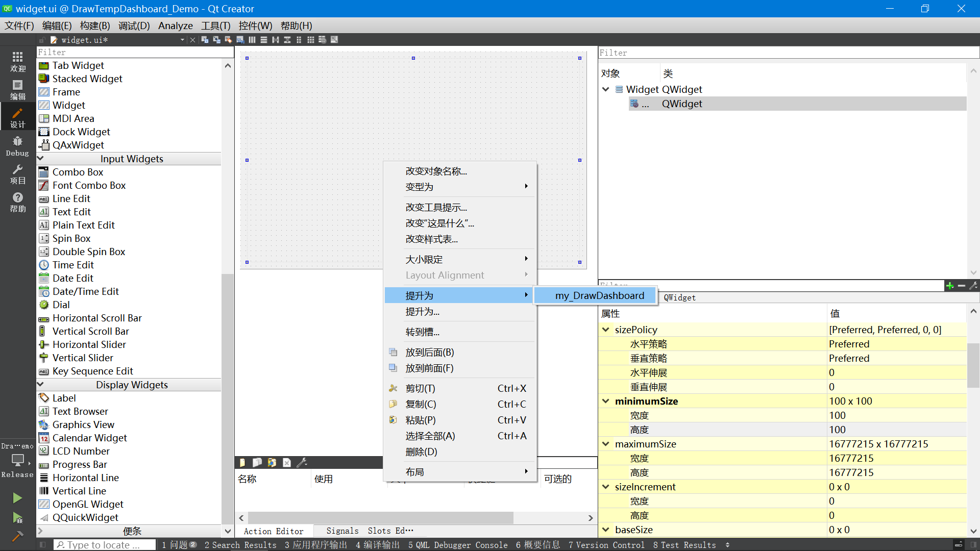The width and height of the screenshot is (980, 551).
Task: Switch to Debug mode in left sidebar
Action: (x=17, y=144)
